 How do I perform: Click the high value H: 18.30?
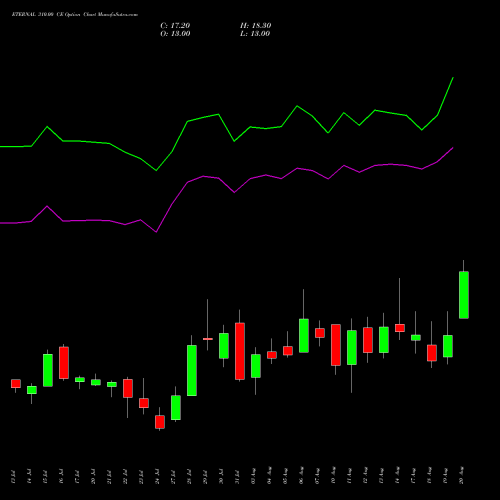255,26
